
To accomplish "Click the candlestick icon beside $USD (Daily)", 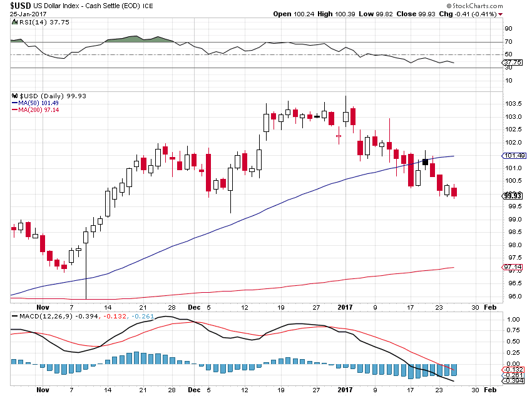I will [14, 96].
